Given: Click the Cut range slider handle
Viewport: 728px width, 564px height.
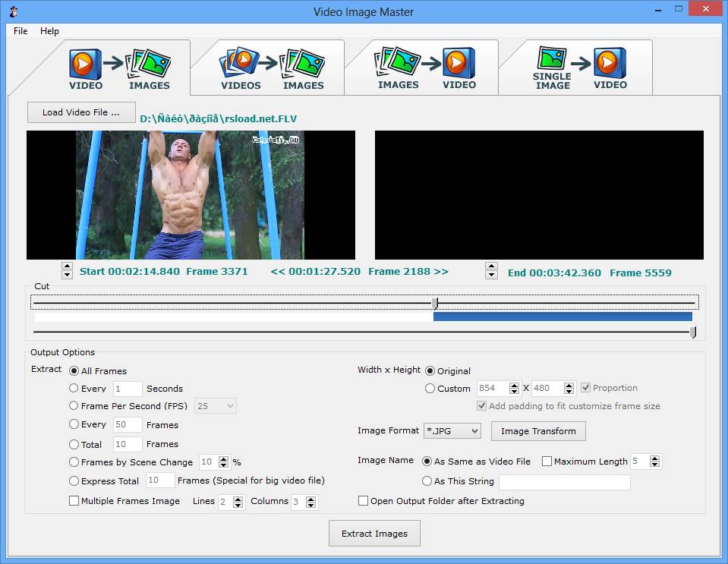Looking at the screenshot, I should 434,303.
